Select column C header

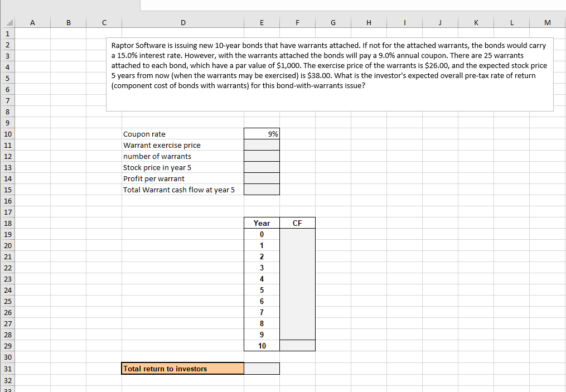pyautogui.click(x=104, y=22)
